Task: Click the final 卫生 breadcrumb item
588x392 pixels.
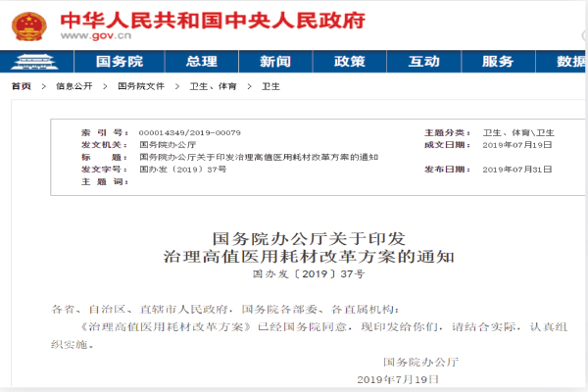Action: click(270, 86)
